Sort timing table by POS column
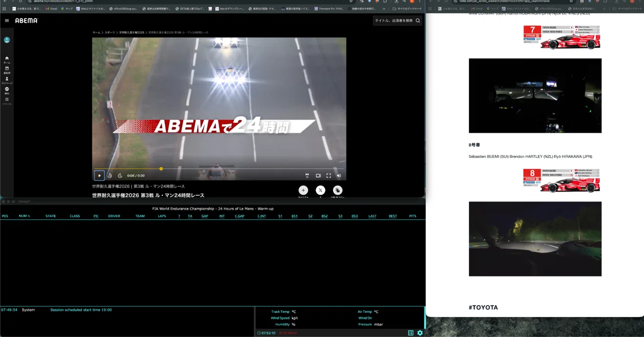Screen dimensions: 644x337 pos(5,216)
